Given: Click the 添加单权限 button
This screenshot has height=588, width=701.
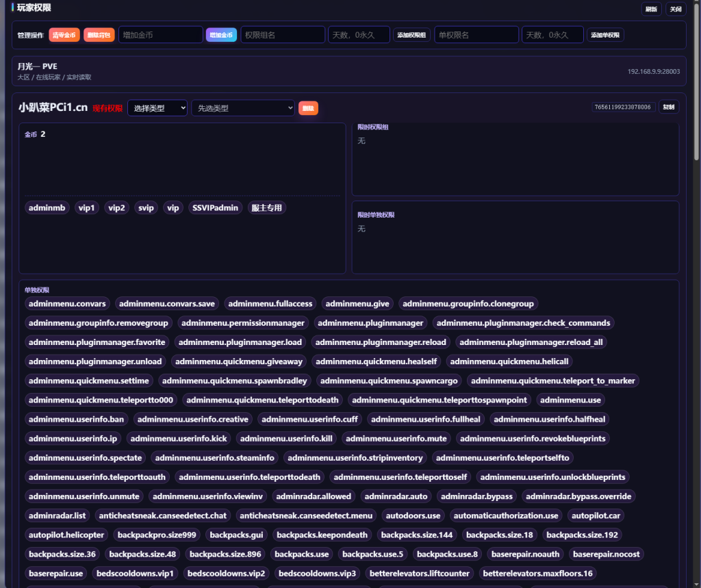Looking at the screenshot, I should pos(605,35).
